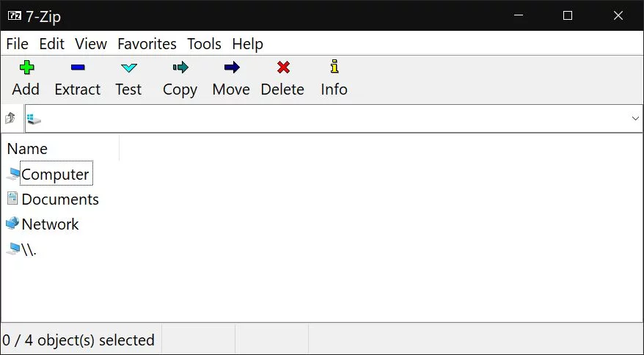Click the "Add" toolbar label
This screenshot has width=644, height=355.
[26, 89]
